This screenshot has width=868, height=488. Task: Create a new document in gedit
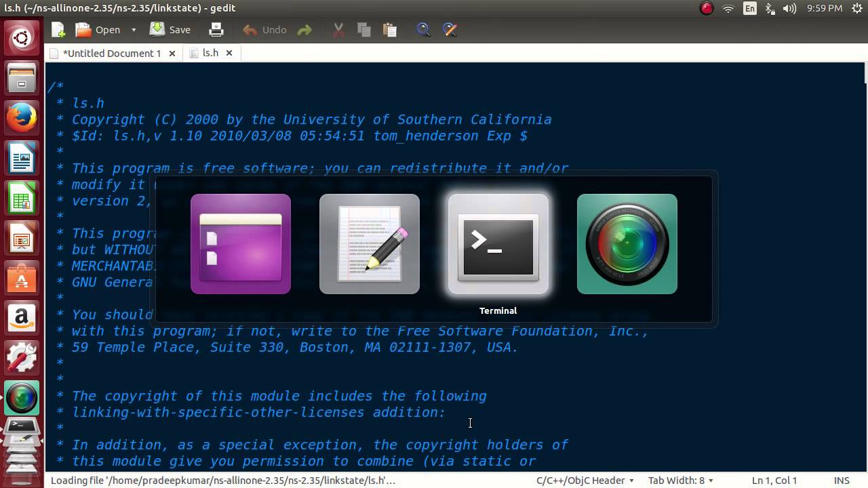[58, 30]
